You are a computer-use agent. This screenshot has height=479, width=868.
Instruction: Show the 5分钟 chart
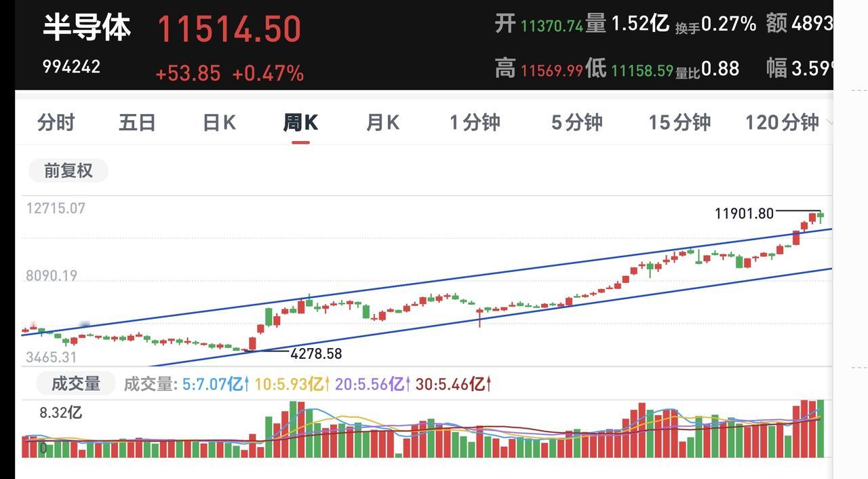[x=576, y=123]
